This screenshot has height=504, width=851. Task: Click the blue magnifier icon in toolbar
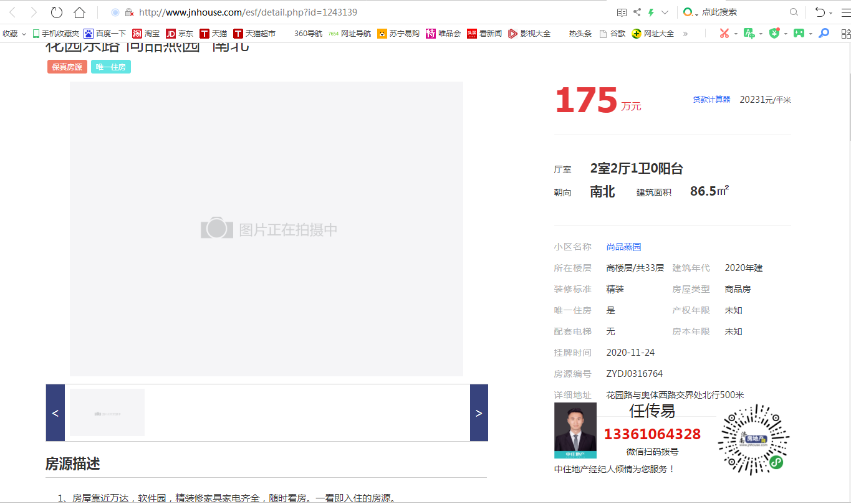pos(824,34)
